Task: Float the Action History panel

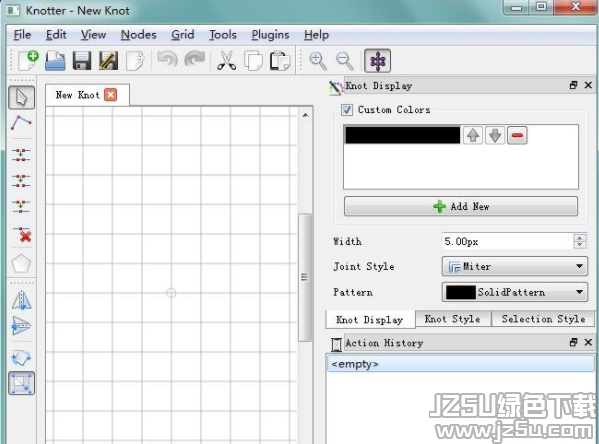Action: 573,342
